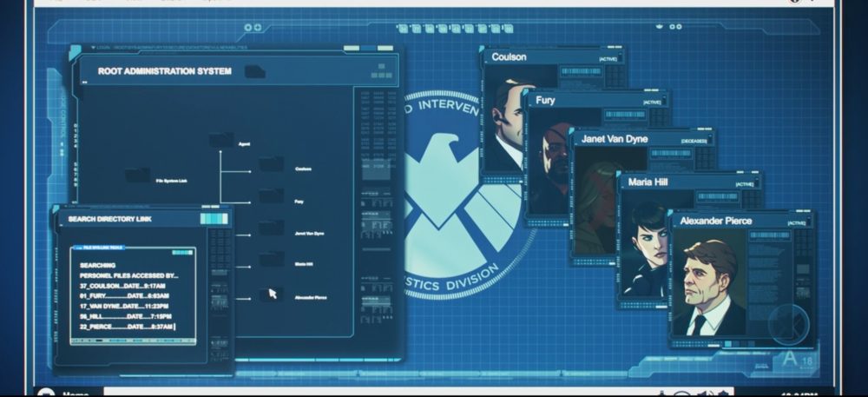868x397 pixels.
Task: Select the 01_FURY 6:03AM log entry
Action: 124,296
